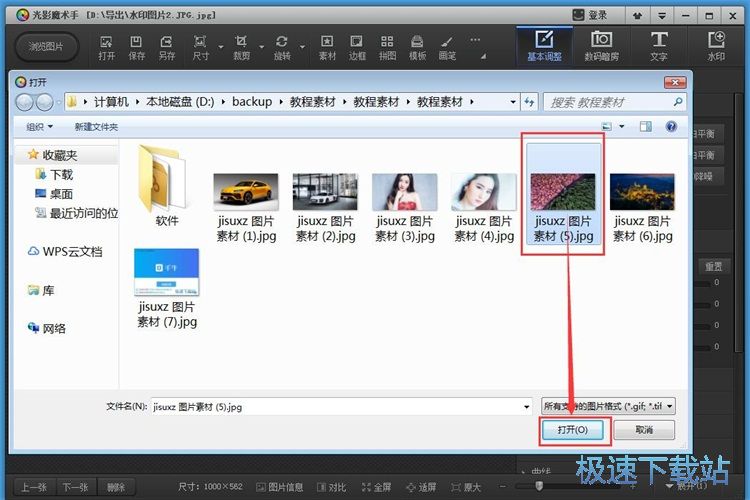Click the 另存 save-as icon
Viewport: 750px width, 500px height.
pyautogui.click(x=166, y=48)
